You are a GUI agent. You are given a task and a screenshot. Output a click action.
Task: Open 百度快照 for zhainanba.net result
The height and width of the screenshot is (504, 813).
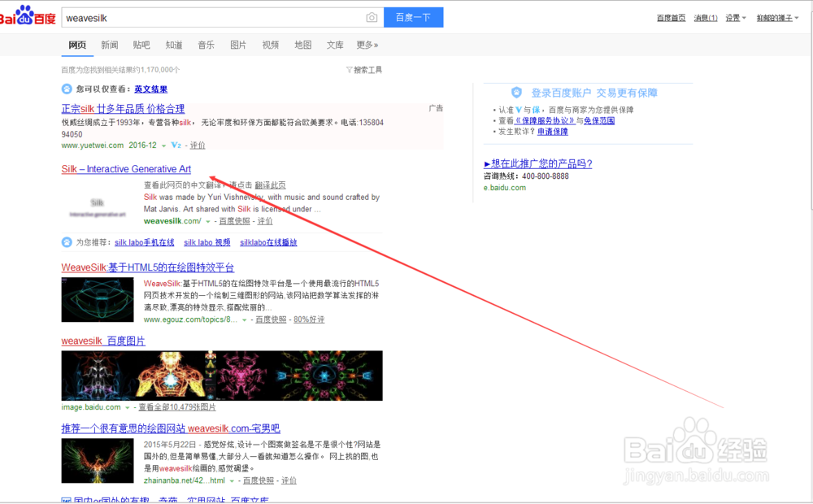[x=259, y=480]
